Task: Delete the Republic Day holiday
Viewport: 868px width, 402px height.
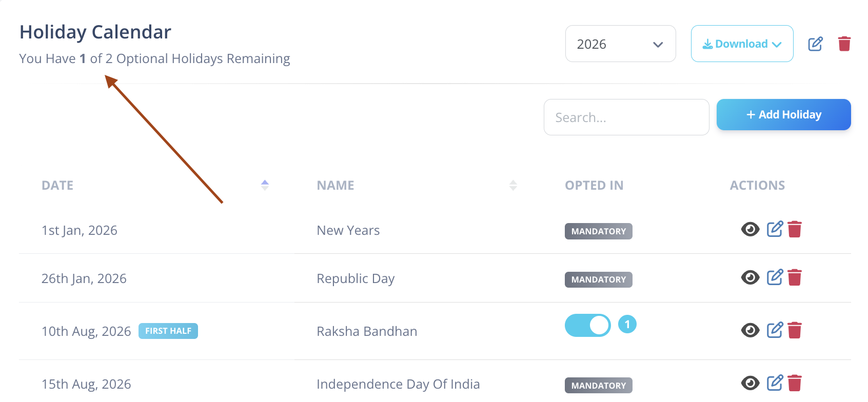Action: pos(795,277)
